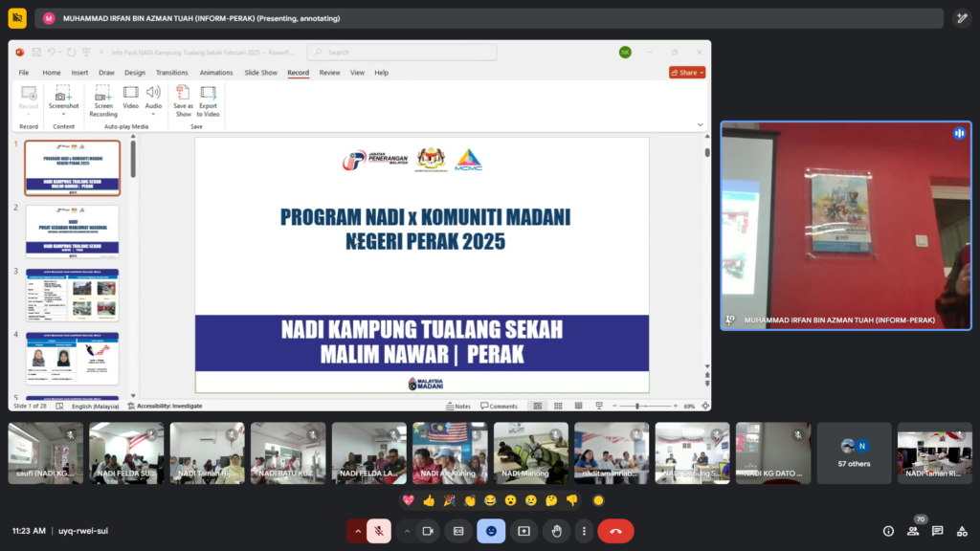Click the Save as Show icon
The height and width of the screenshot is (551, 980).
pyautogui.click(x=183, y=99)
